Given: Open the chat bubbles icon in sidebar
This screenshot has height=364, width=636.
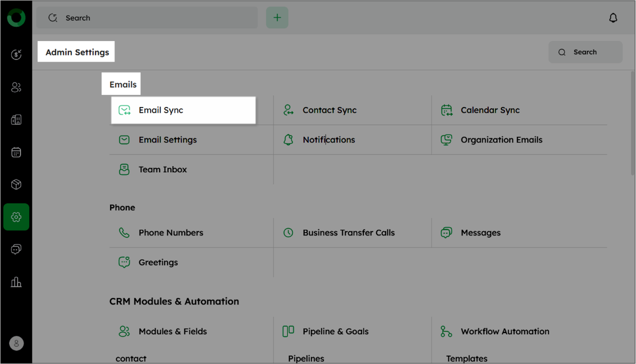Looking at the screenshot, I should [x=16, y=249].
